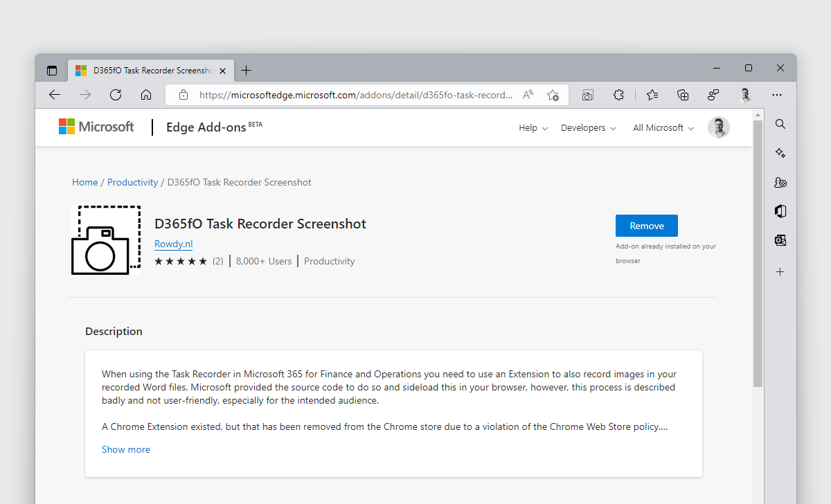Open the tab actions menu icon

coord(52,71)
